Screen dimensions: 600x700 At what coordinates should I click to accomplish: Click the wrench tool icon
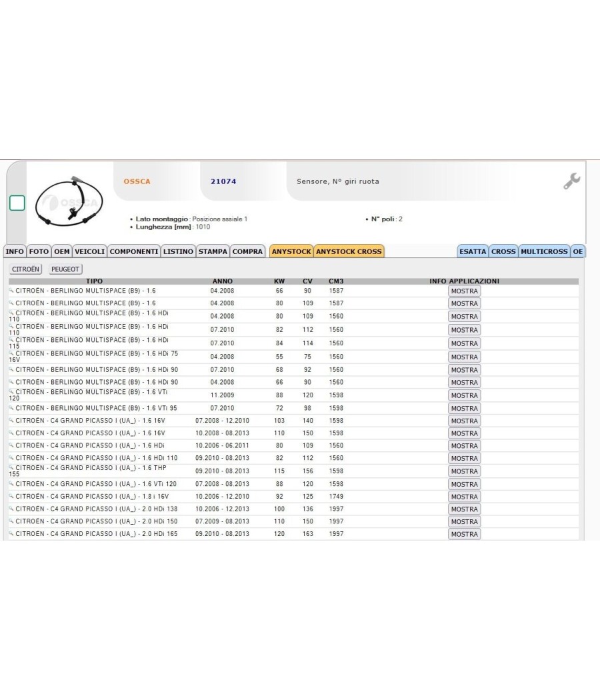(x=571, y=181)
